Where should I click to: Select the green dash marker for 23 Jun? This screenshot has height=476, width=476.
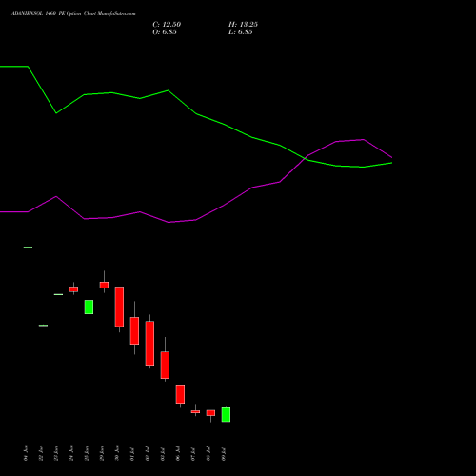(x=58, y=294)
